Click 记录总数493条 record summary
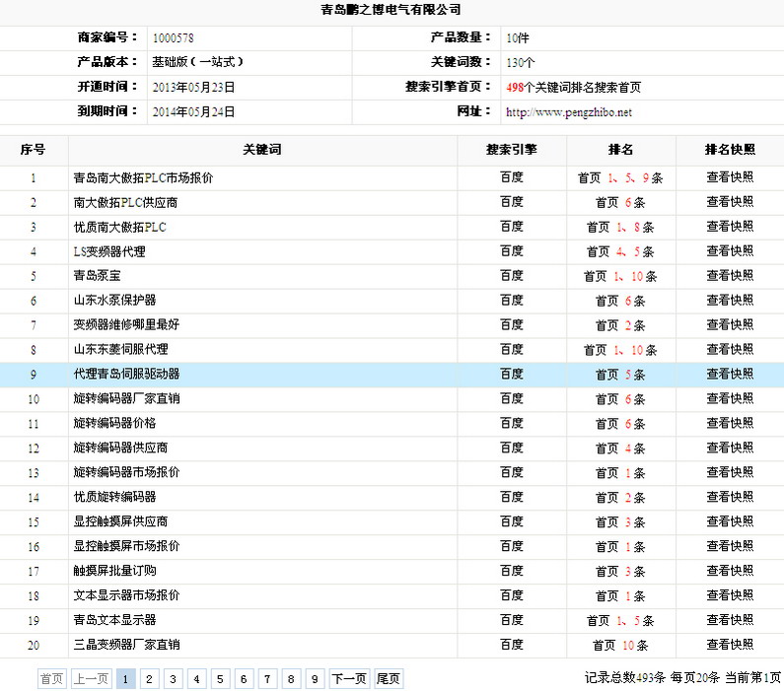This screenshot has width=784, height=691. (625, 677)
